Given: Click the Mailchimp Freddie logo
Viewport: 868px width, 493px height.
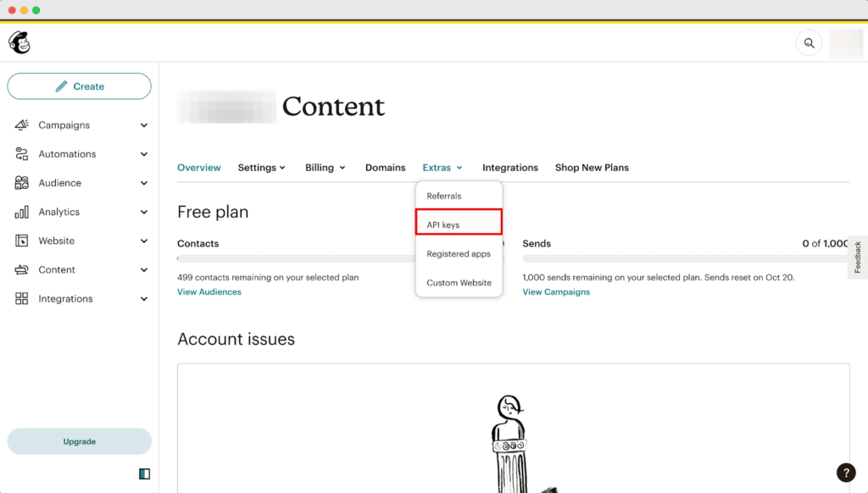Looking at the screenshot, I should (19, 42).
